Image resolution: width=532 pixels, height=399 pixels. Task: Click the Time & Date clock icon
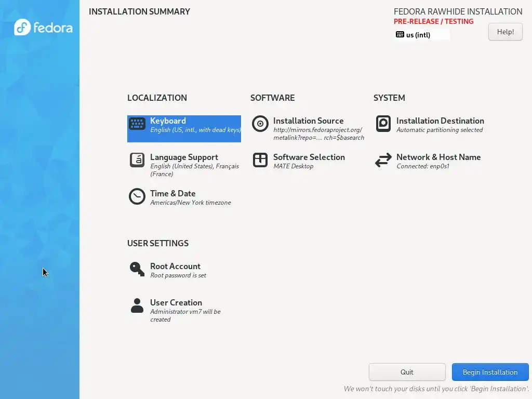tap(137, 196)
